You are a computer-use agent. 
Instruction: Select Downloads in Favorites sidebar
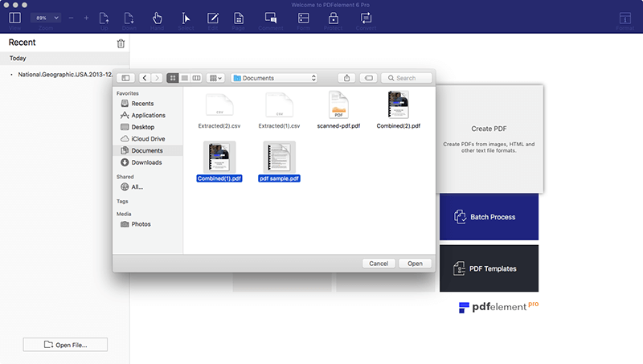click(x=146, y=162)
